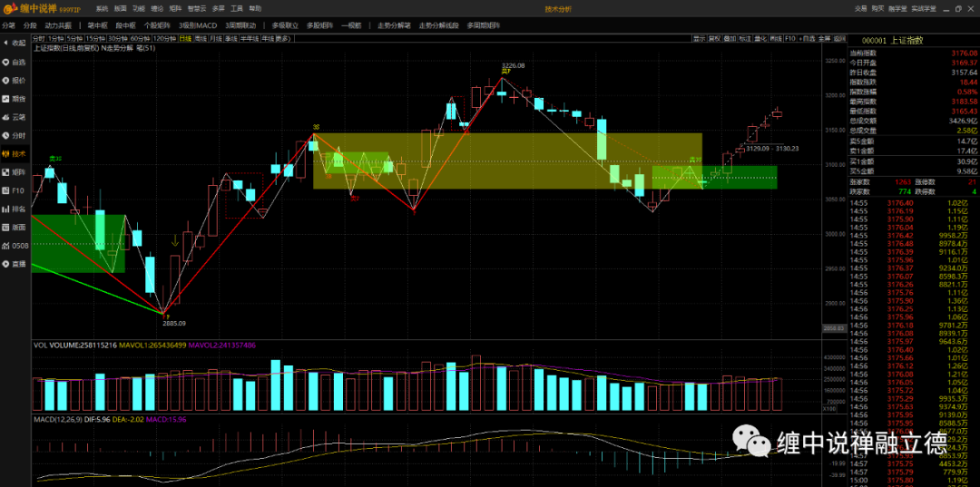Open the 交易 link in the title bar
Image resolution: width=980 pixels, height=487 pixels.
tap(860, 9)
